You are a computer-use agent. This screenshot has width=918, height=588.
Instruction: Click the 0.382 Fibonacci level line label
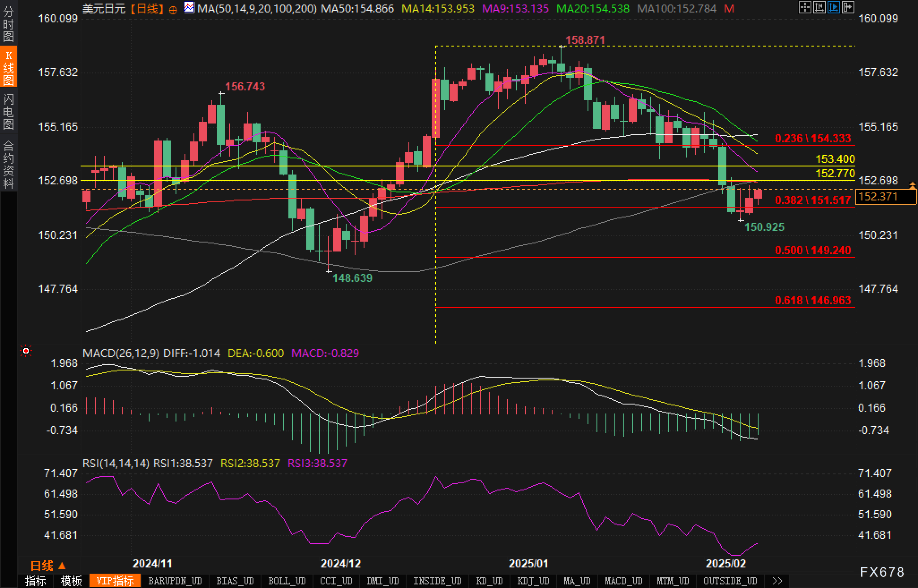pos(812,200)
